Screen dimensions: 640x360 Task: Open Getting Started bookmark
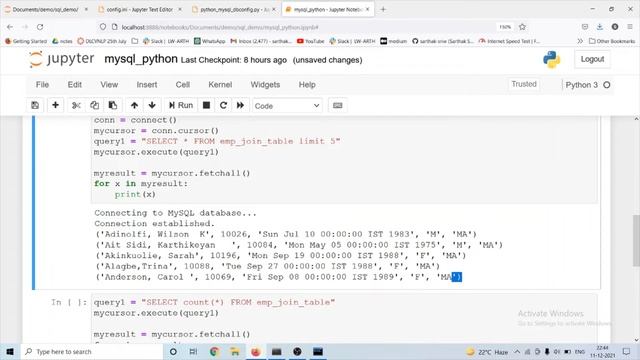click(x=26, y=41)
